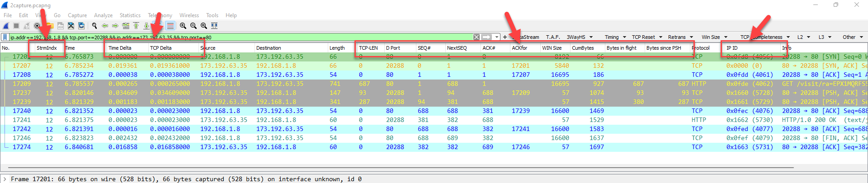The image size is (868, 183).
Task: Zoom in on packet list text
Action: pos(183,26)
